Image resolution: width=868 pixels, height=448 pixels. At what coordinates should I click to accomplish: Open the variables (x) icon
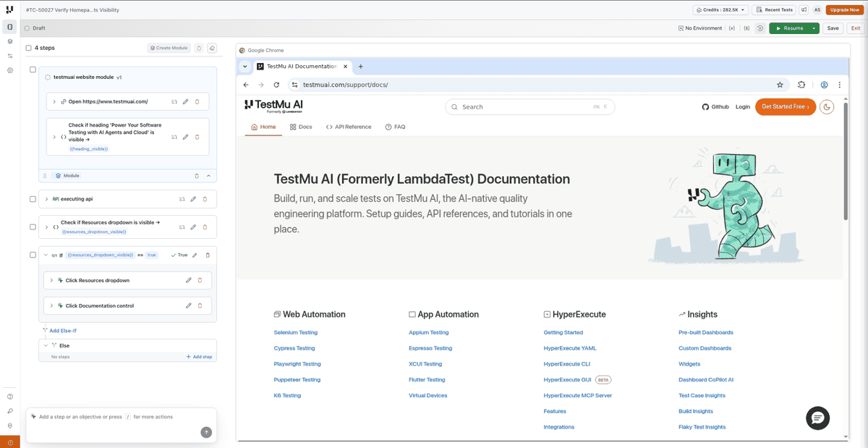click(x=732, y=28)
